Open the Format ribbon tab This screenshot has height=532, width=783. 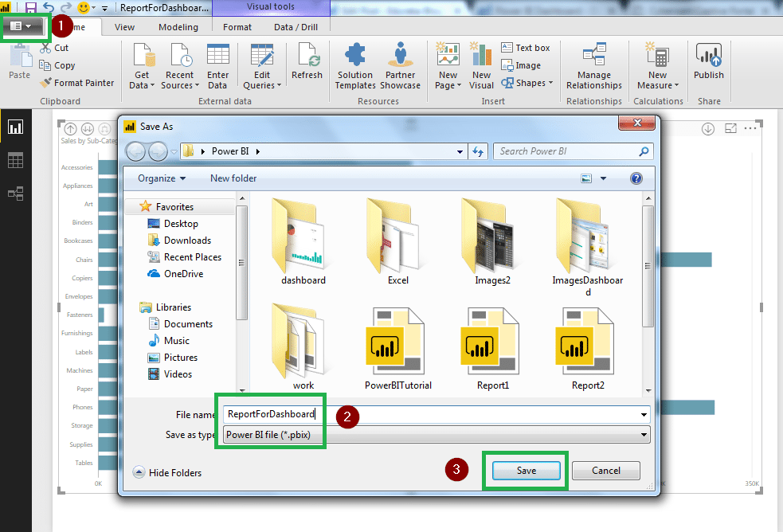tap(237, 27)
